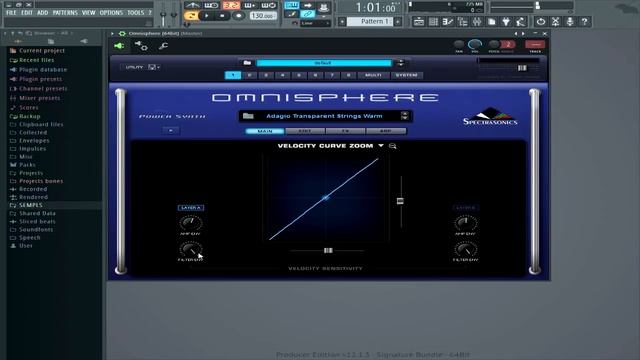This screenshot has width=640, height=360.
Task: Click patch name Adagio Transparent Strings Warm
Action: (324, 116)
